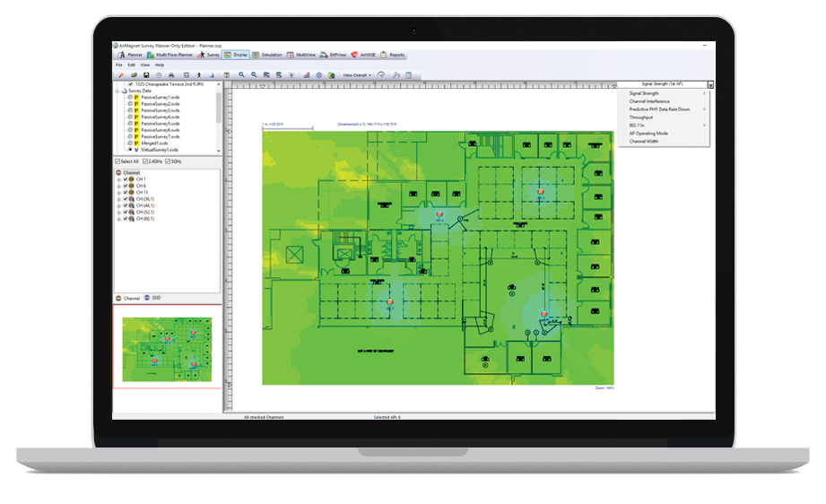
Task: Switch to Multi Floor Planner mode
Action: tap(170, 55)
